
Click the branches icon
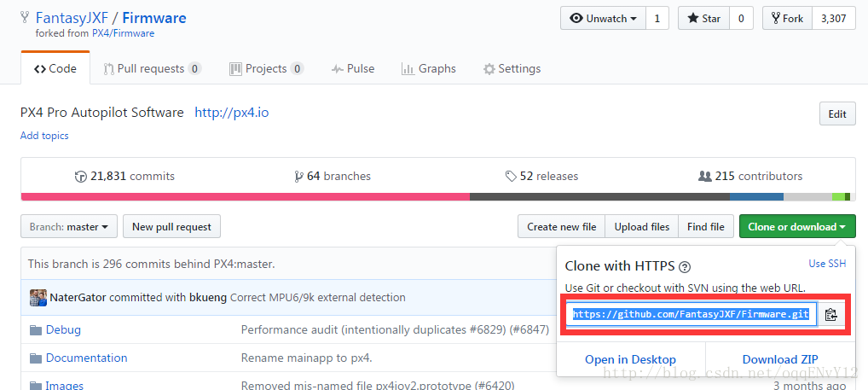(x=299, y=177)
